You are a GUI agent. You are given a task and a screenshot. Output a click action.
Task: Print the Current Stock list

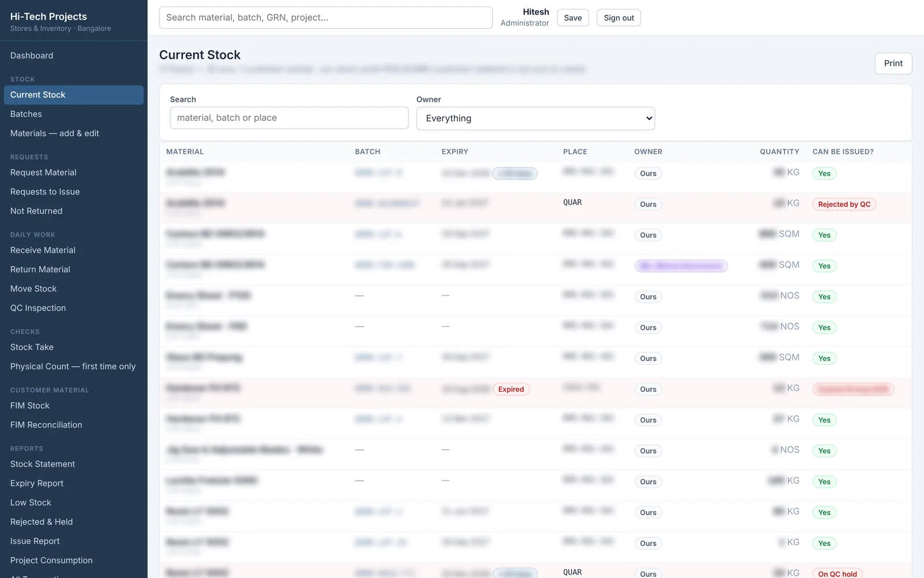[x=893, y=64]
